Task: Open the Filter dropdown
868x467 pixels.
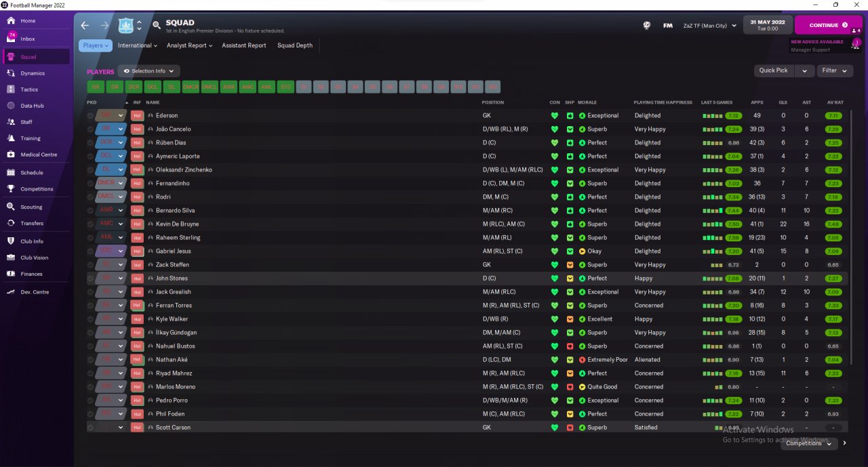Action: click(835, 70)
